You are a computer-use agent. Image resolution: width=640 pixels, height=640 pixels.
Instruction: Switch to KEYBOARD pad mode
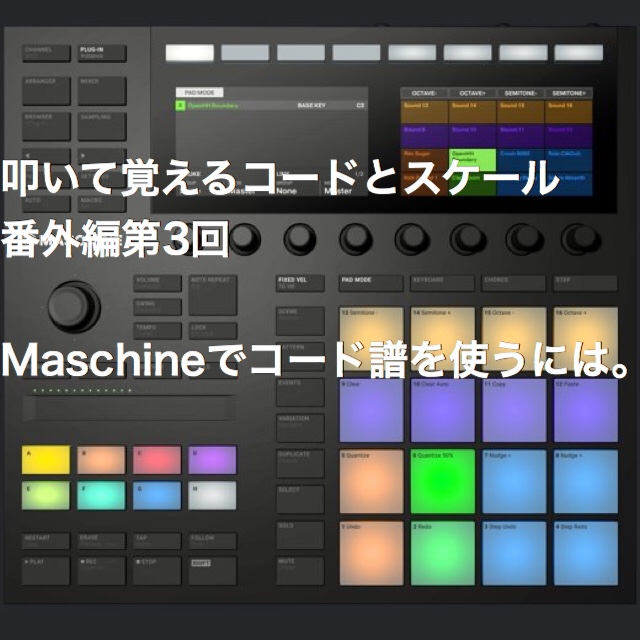pos(442,283)
